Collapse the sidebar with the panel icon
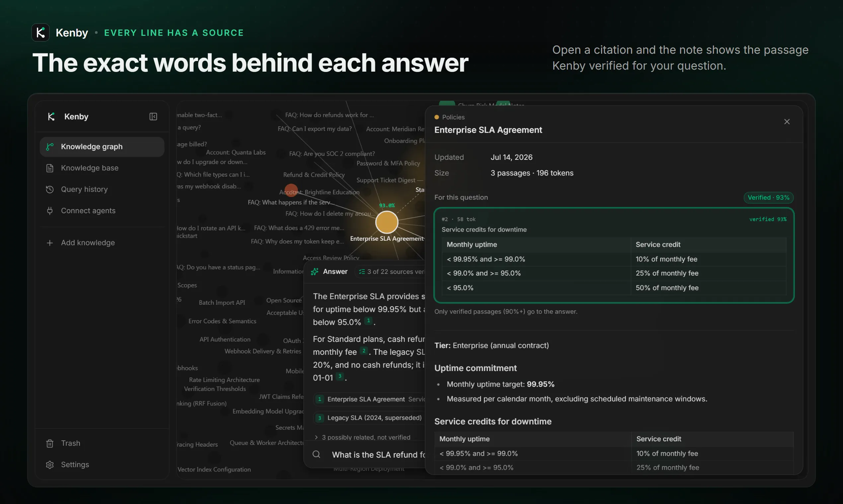This screenshot has width=843, height=504. 153,116
